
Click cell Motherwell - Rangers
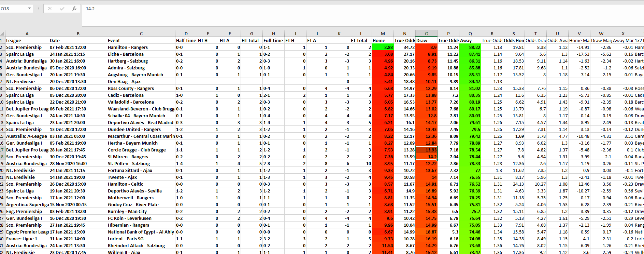pos(141,198)
